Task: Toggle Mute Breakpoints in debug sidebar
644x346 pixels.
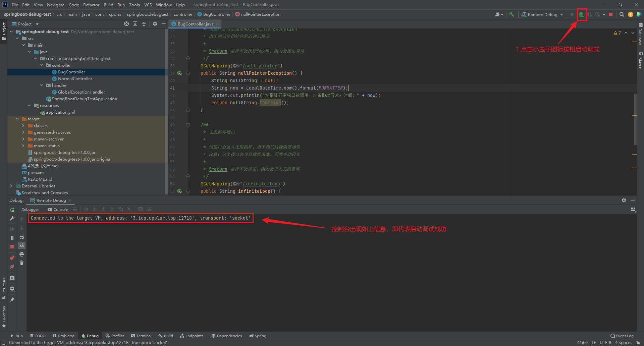Action: [12, 267]
